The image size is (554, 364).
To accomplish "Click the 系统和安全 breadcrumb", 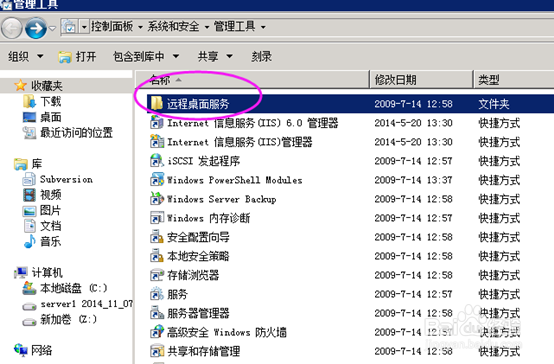I will click(173, 27).
